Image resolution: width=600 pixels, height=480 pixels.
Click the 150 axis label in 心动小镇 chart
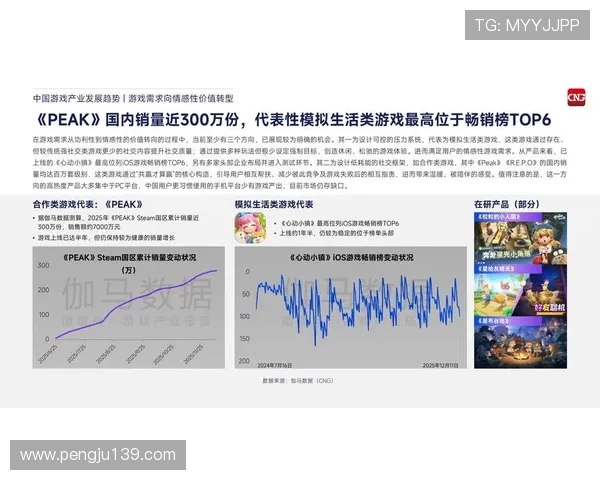[244, 339]
